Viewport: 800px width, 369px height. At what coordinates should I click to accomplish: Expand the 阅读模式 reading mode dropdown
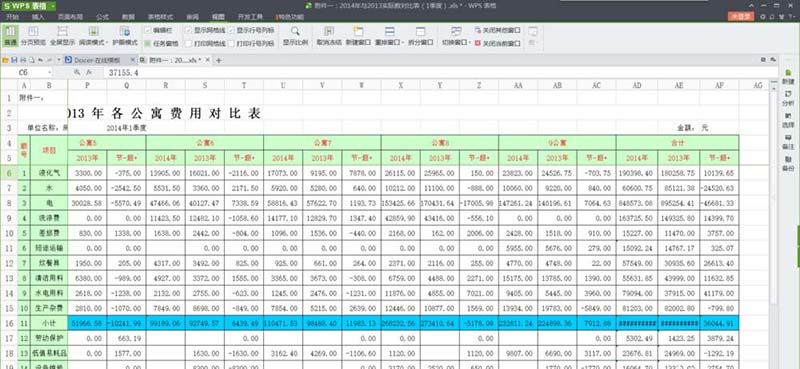pos(93,36)
